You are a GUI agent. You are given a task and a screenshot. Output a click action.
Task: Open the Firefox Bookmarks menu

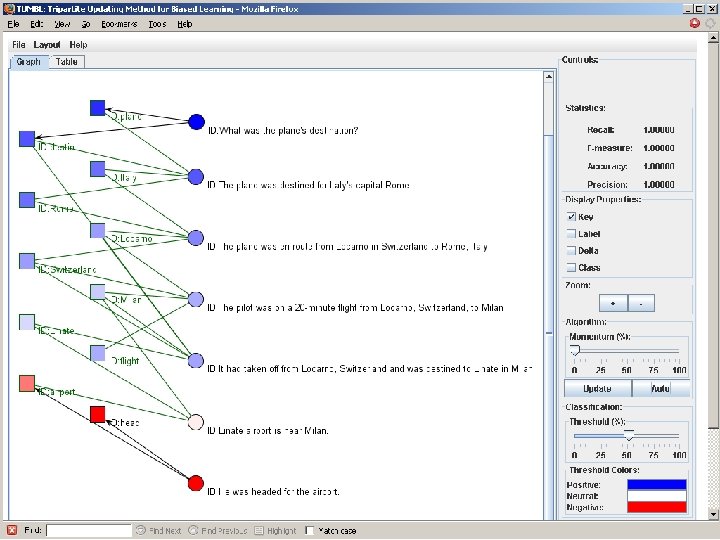click(x=119, y=24)
